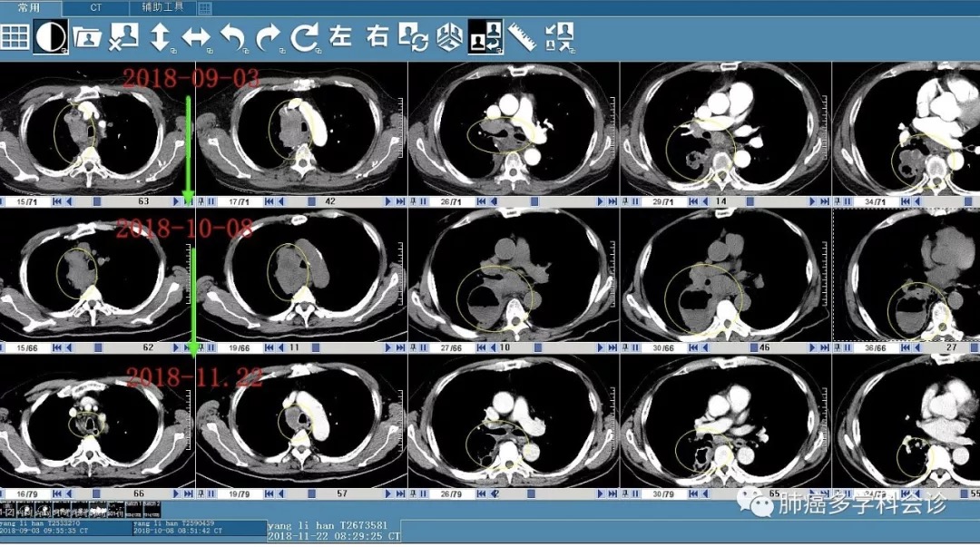Toggle the pin on the 19/66 viewer
980x547 pixels.
[x=201, y=347]
